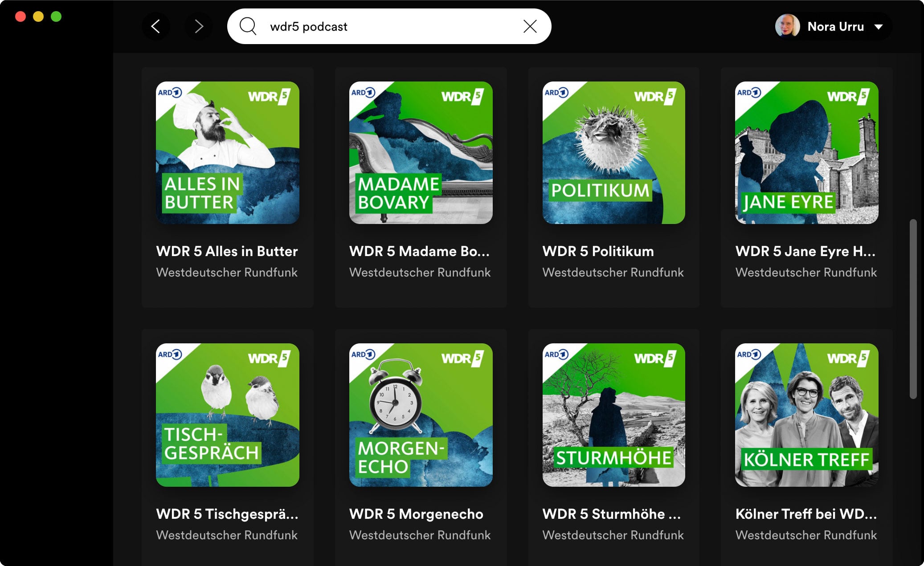
Task: Clear the search field with X
Action: tap(530, 26)
